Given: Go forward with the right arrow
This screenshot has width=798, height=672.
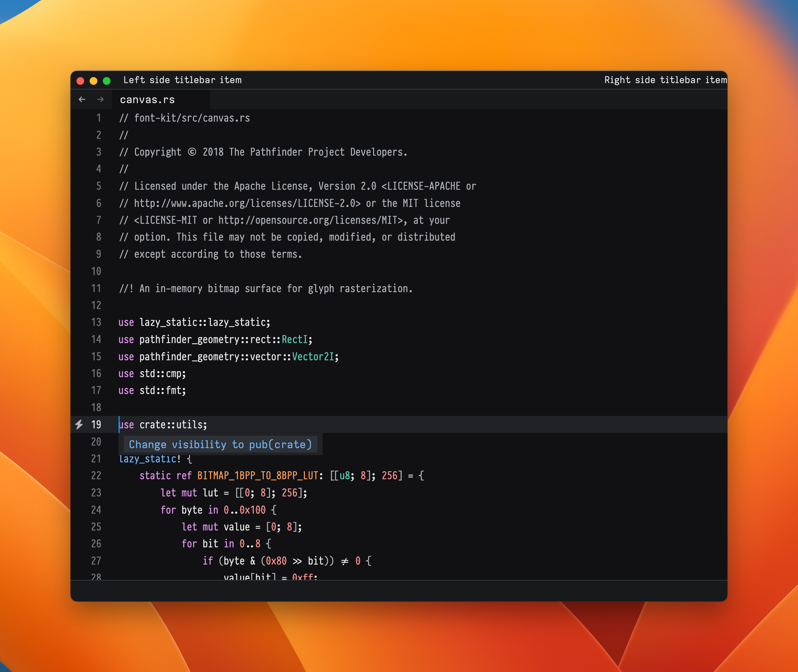Looking at the screenshot, I should point(100,99).
